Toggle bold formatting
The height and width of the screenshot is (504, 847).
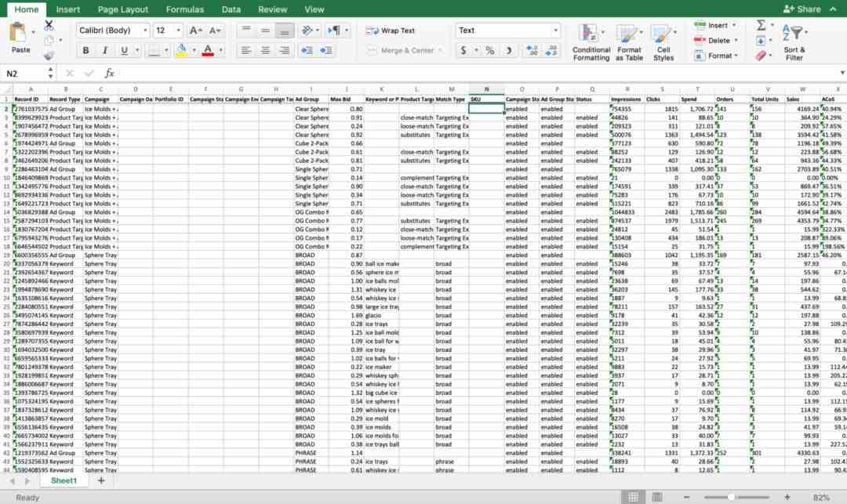(x=85, y=50)
